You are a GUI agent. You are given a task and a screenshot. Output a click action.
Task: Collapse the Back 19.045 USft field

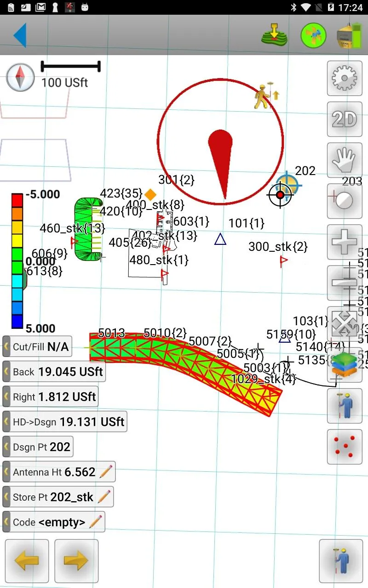point(6,372)
